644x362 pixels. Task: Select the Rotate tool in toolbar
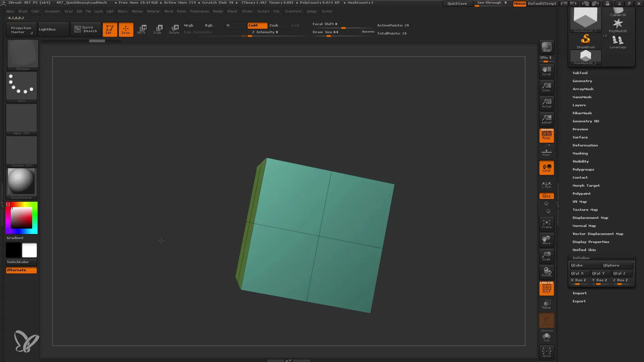coord(174,29)
